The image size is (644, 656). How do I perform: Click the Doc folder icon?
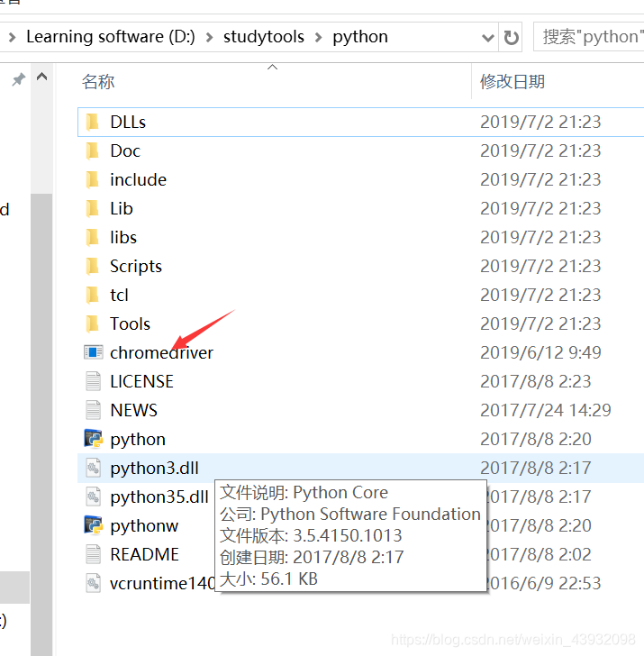coord(92,151)
